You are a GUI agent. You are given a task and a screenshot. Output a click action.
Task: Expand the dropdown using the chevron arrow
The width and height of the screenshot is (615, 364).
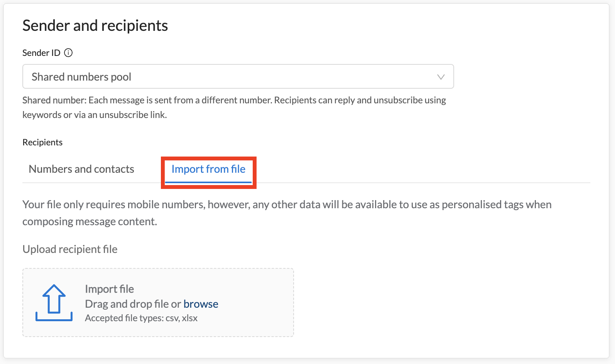click(x=441, y=77)
